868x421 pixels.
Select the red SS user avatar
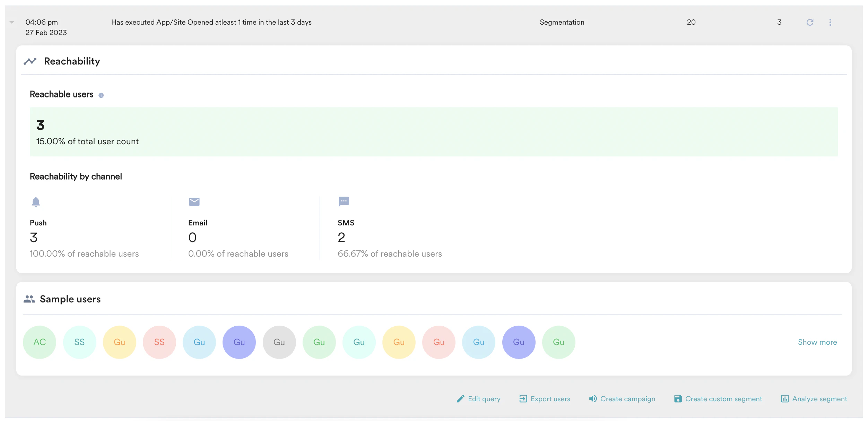[x=159, y=342]
